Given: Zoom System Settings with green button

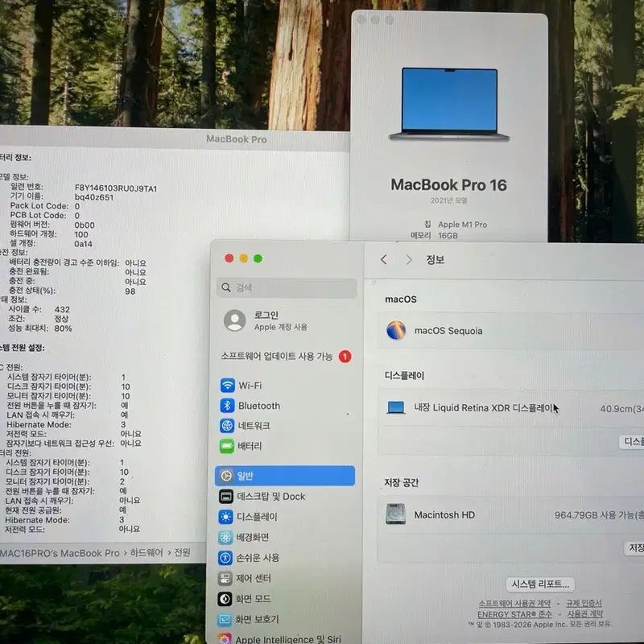Looking at the screenshot, I should [258, 258].
